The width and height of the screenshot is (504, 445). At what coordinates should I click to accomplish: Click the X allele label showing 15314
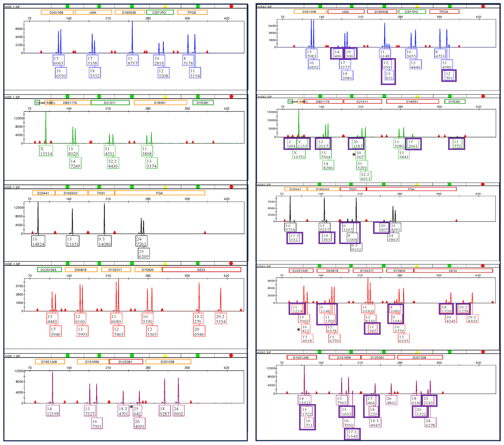[46, 151]
